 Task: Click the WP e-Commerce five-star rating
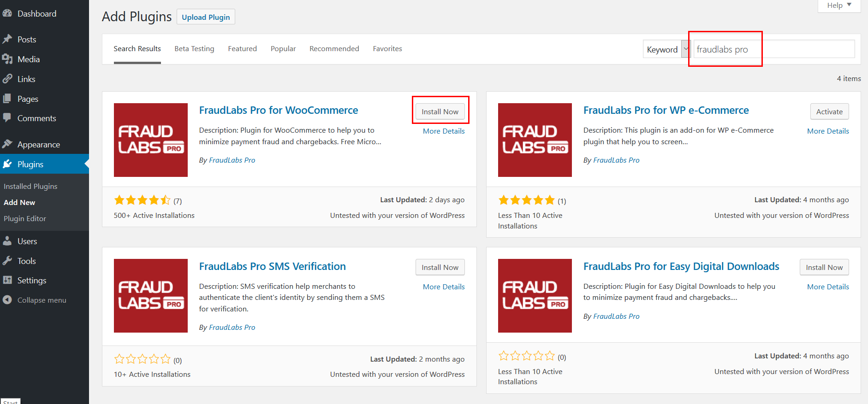pyautogui.click(x=526, y=200)
